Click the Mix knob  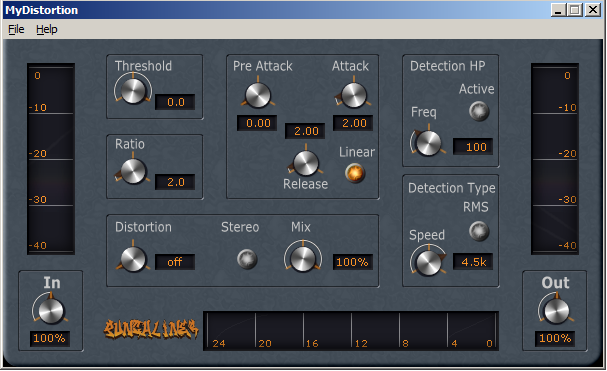[303, 258]
